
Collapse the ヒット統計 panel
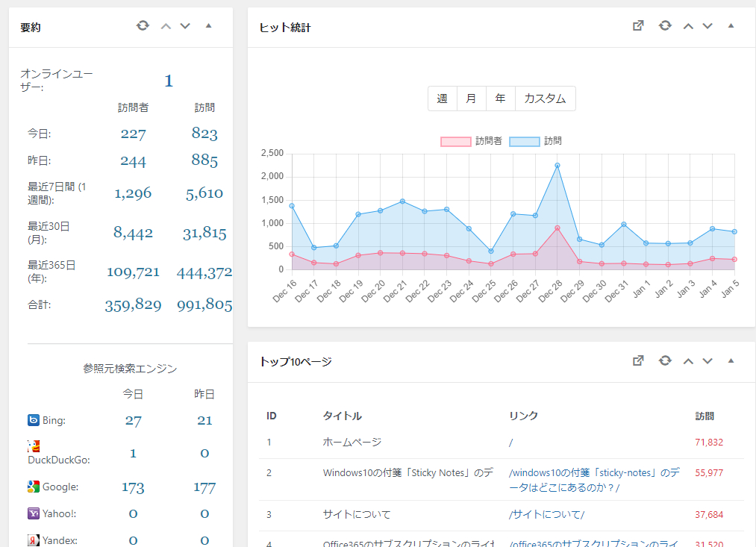tap(731, 26)
